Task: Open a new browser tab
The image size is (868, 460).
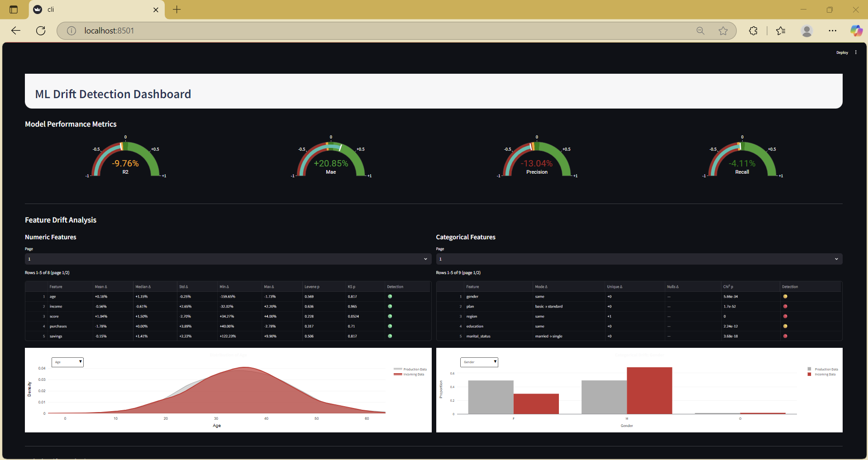Action: coord(176,9)
